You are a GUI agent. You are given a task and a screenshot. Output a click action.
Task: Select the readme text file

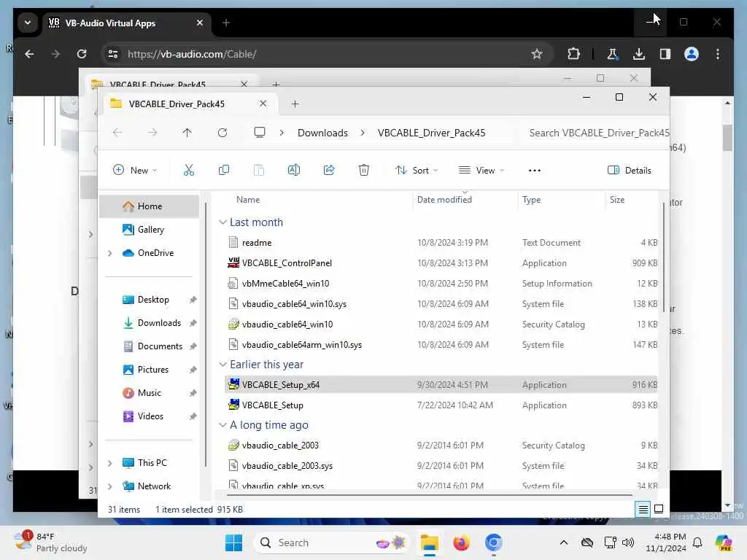441,243
